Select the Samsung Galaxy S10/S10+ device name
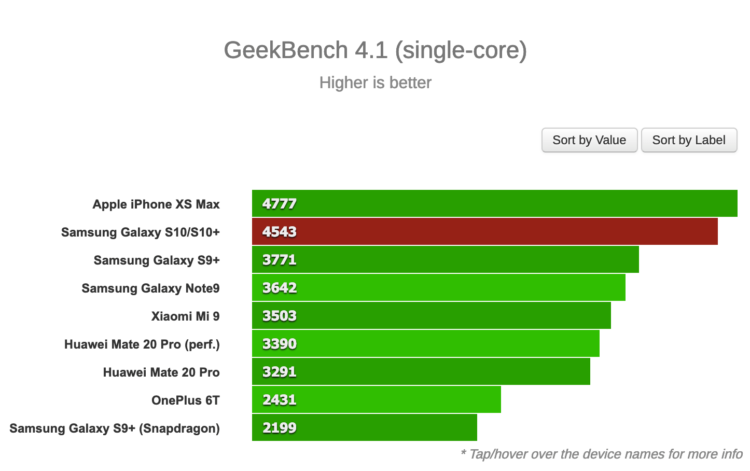750x471 pixels. pos(140,232)
